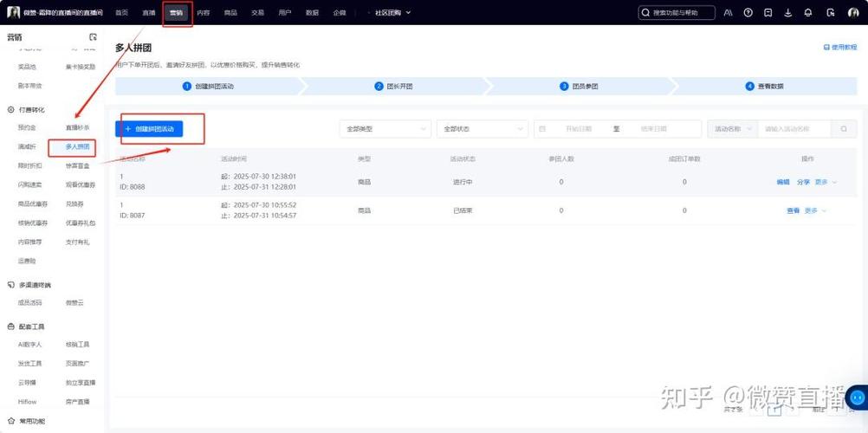Open 直播秒杀 in the sidebar
This screenshot has width=868, height=433.
pos(77,127)
